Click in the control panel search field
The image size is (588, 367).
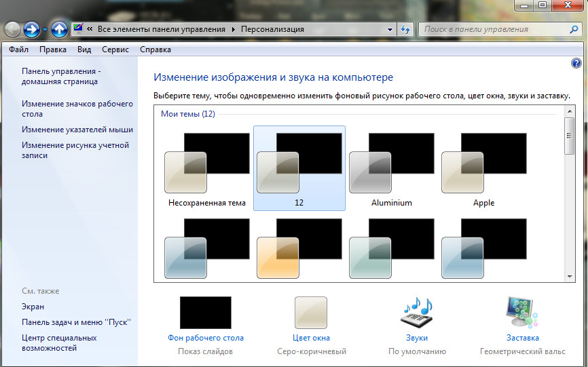tap(492, 30)
